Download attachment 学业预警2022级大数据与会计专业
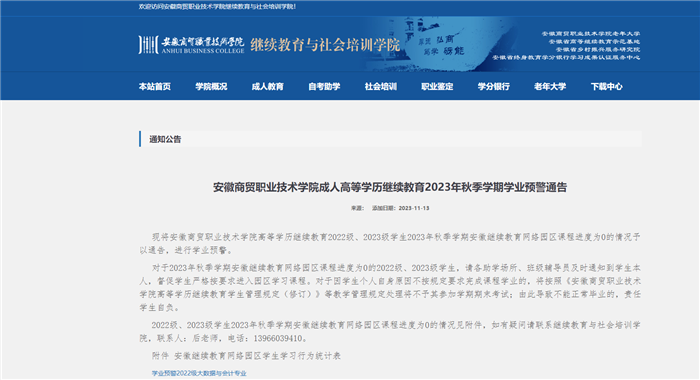The height and width of the screenshot is (380, 700). [199, 373]
